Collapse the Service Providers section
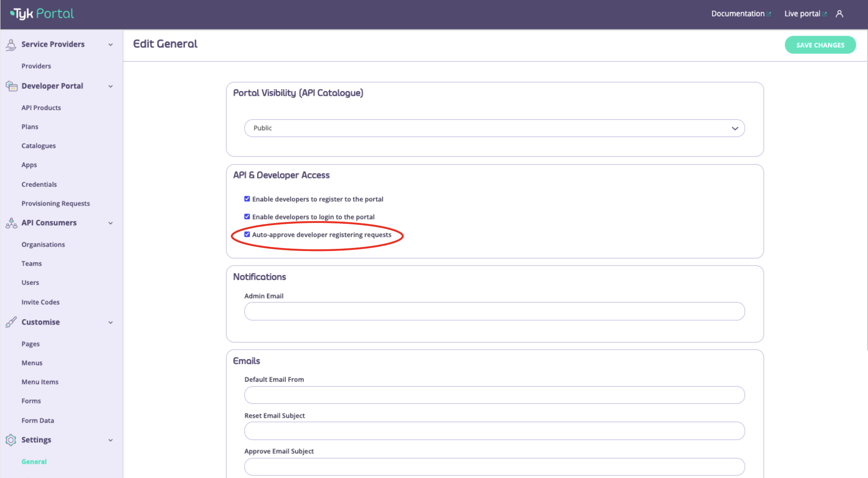 point(111,44)
